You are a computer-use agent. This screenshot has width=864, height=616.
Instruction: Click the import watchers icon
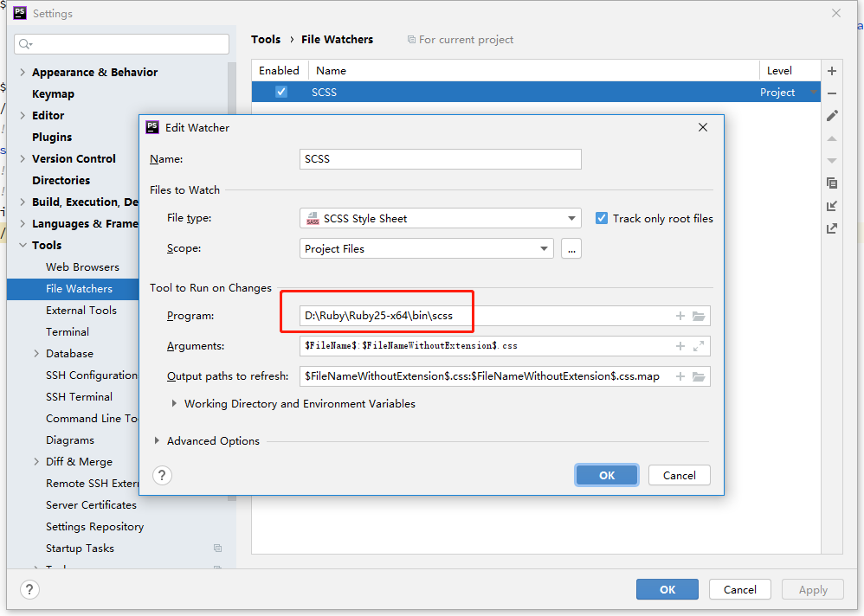pyautogui.click(x=832, y=206)
